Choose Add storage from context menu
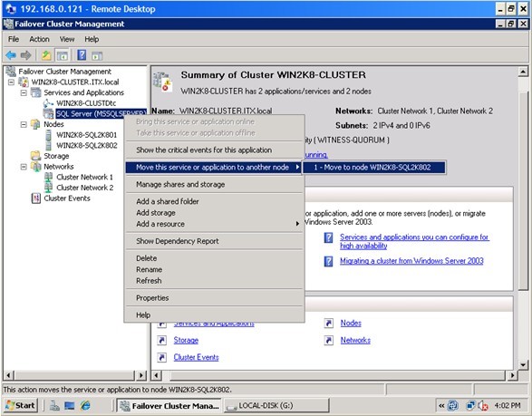 click(214, 213)
